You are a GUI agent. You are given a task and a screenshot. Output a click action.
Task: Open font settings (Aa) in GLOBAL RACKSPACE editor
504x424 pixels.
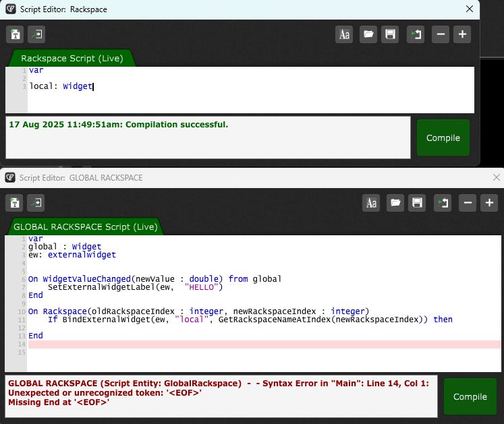[x=371, y=203]
